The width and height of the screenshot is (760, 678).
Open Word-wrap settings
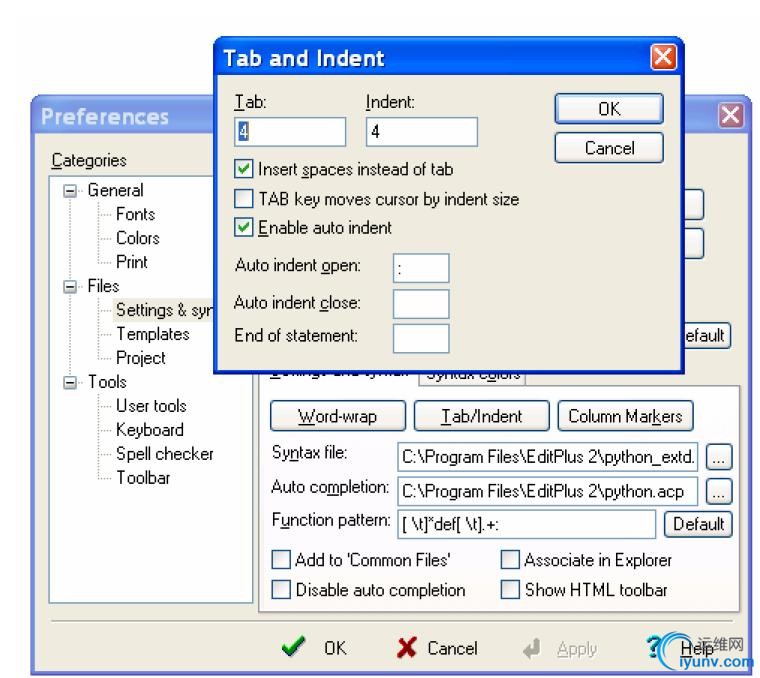[x=337, y=416]
